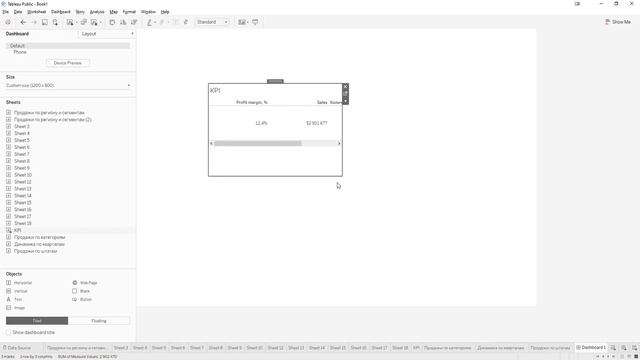Open the File menu
This screenshot has height=360, width=640.
[6, 12]
